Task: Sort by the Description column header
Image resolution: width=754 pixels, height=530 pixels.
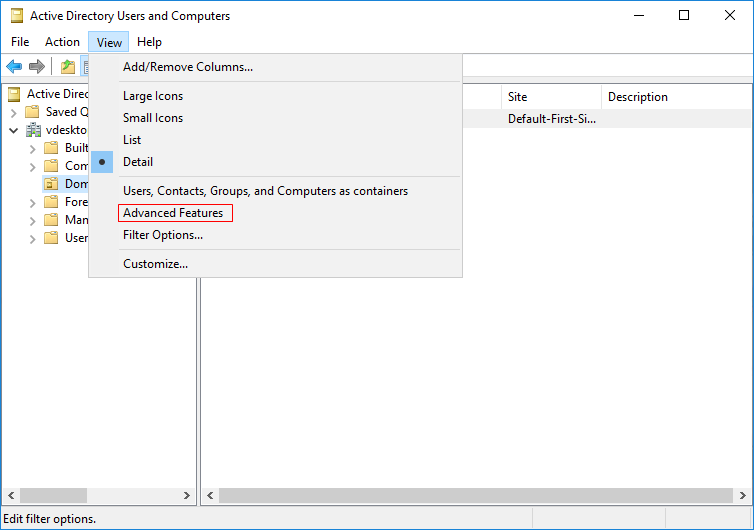Action: [x=676, y=97]
